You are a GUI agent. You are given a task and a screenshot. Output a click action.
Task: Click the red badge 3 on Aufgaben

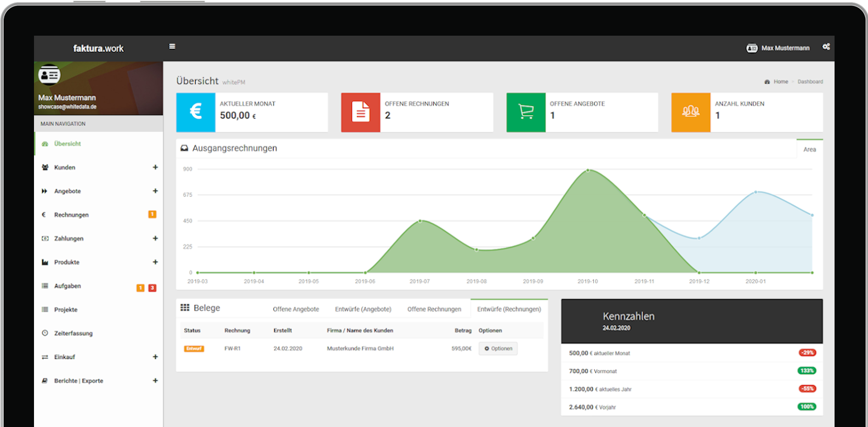point(152,288)
